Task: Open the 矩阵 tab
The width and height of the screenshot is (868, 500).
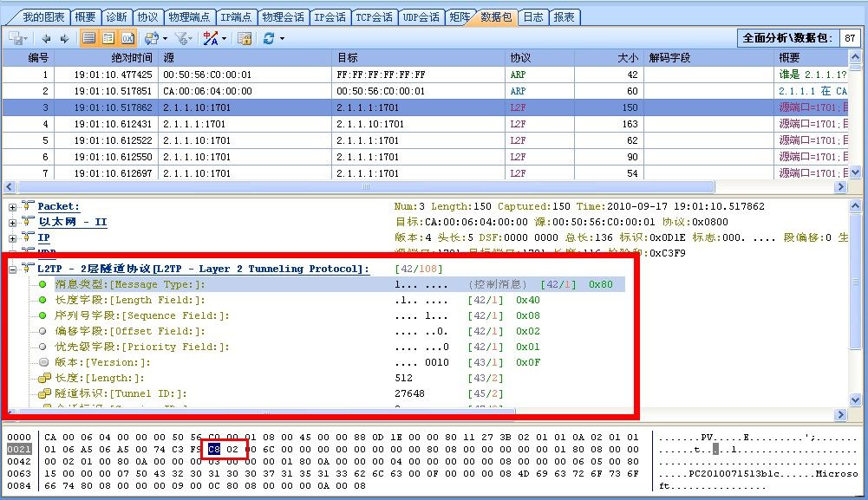Action: [460, 16]
